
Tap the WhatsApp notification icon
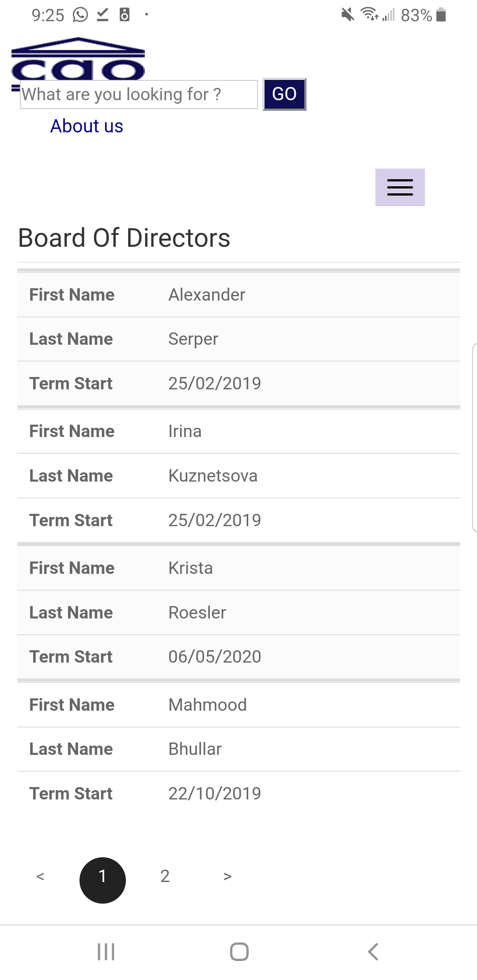click(x=80, y=15)
